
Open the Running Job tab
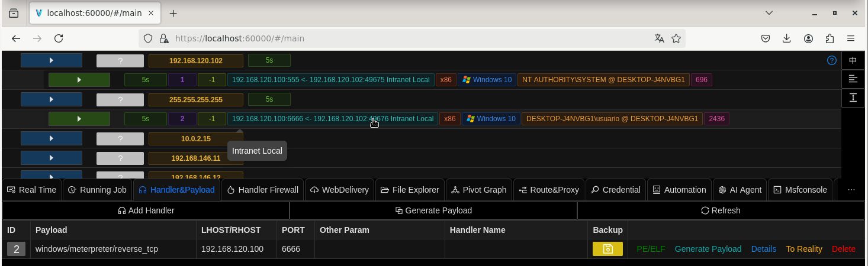pyautogui.click(x=97, y=190)
